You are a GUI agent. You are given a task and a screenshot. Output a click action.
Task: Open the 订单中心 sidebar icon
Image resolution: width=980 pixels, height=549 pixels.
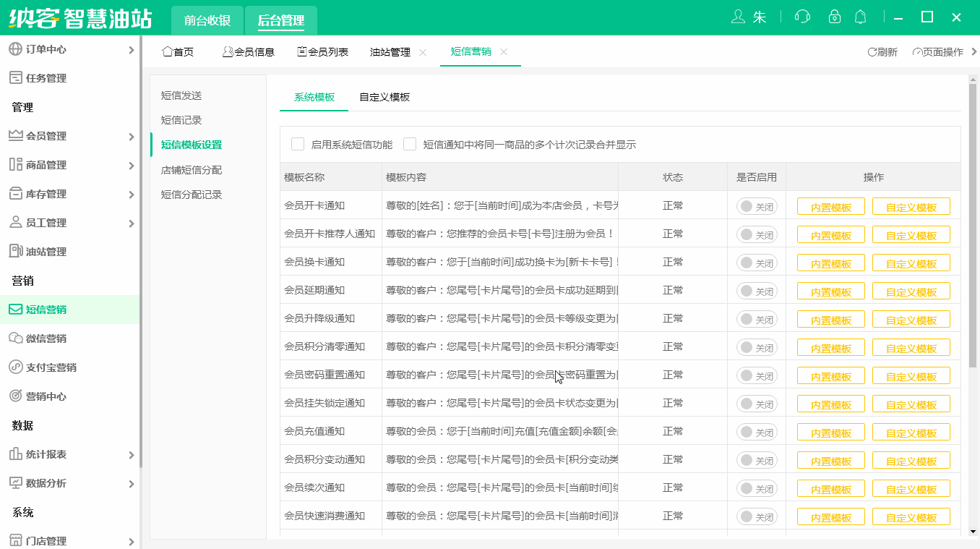click(14, 49)
